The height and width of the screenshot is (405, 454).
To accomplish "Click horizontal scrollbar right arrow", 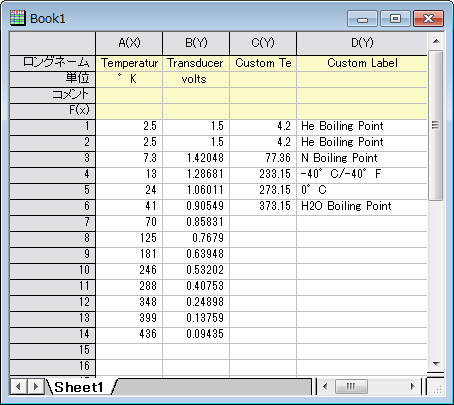I will [413, 387].
